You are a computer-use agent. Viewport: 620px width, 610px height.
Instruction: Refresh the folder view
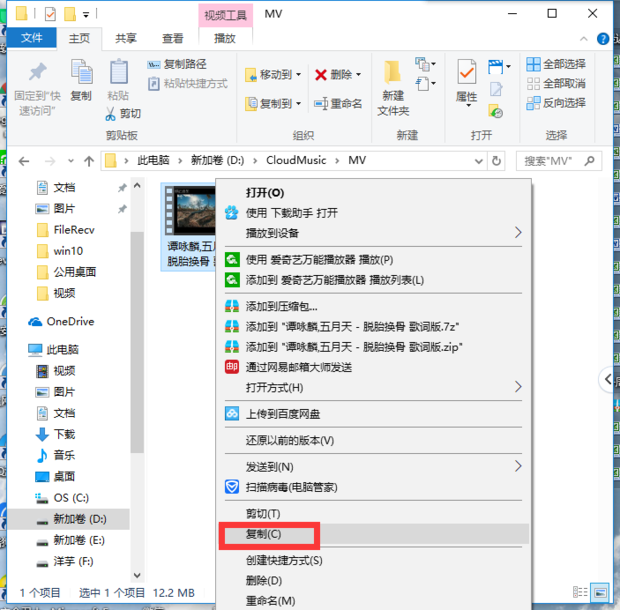[x=496, y=161]
